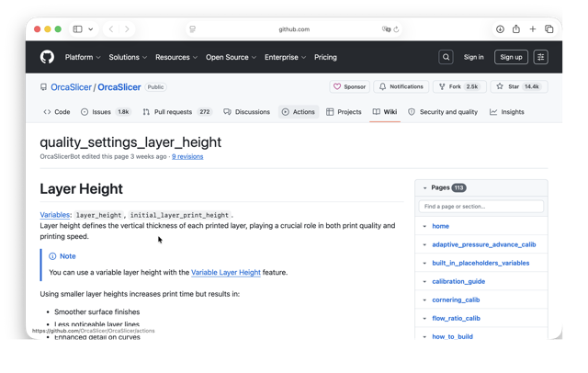Open the Discussions tab
This screenshot has width=588, height=373.
(x=246, y=112)
